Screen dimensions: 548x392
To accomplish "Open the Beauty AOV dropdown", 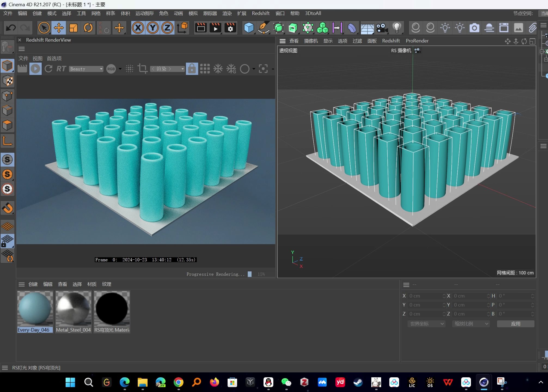I will click(86, 69).
